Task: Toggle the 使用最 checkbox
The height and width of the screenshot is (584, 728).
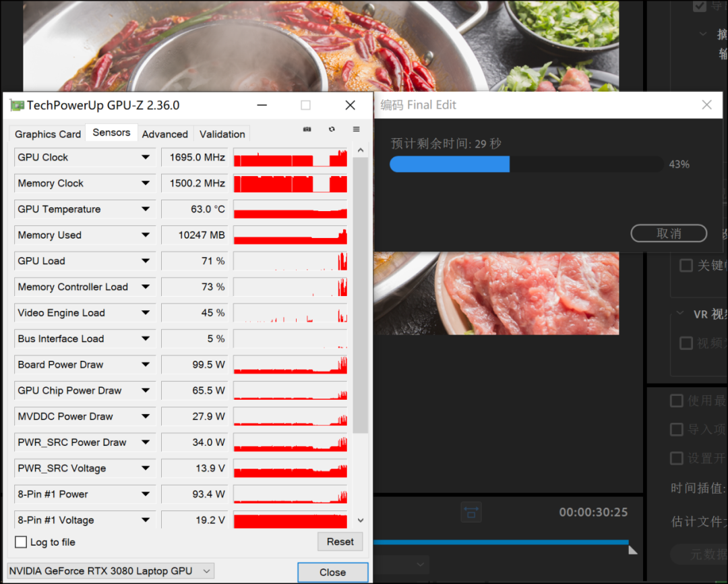Action: [x=677, y=401]
